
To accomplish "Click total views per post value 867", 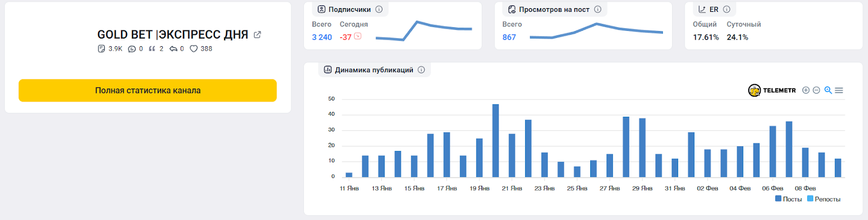I will coord(509,37).
